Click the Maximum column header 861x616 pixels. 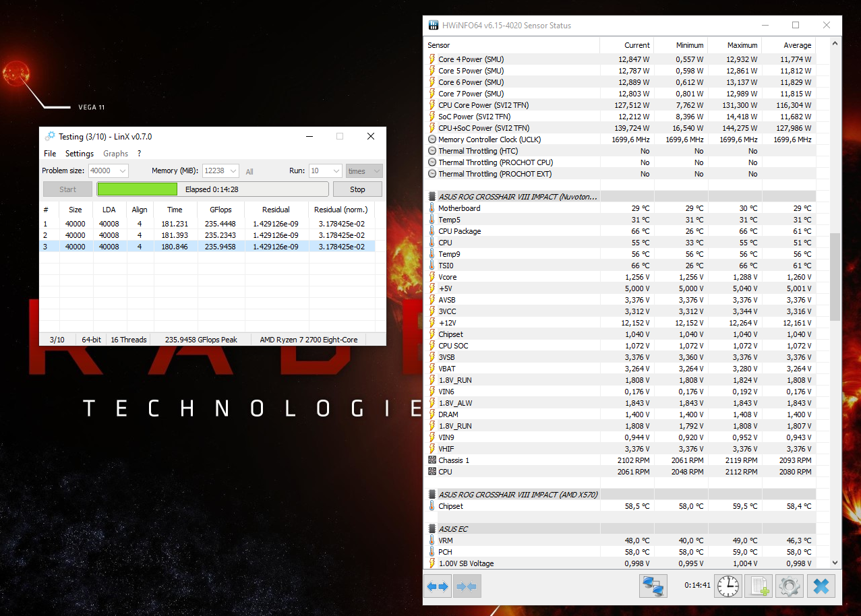(x=734, y=45)
